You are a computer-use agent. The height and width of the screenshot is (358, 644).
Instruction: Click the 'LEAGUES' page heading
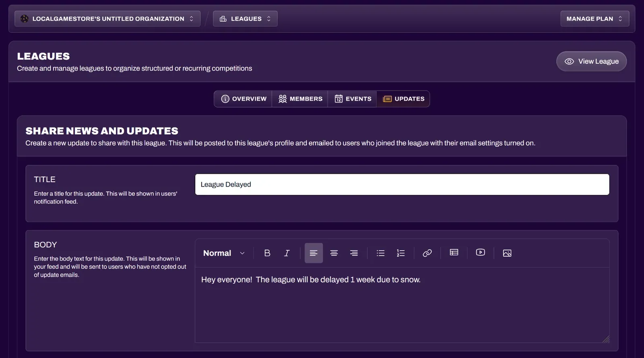pos(43,56)
